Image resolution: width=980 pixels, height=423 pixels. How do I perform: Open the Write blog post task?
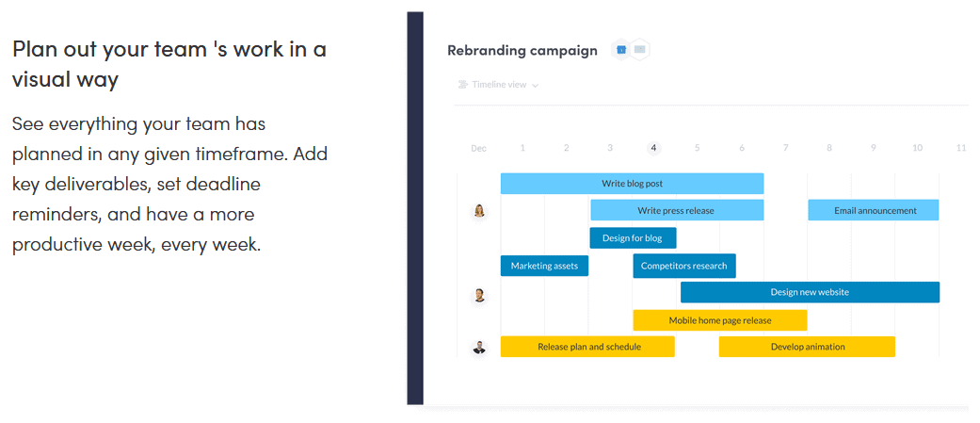[633, 184]
